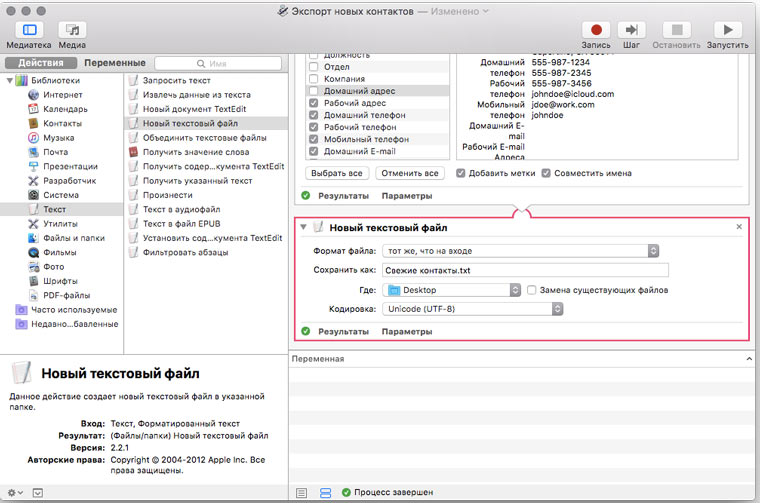Check the Отдел field checkbox
Image resolution: width=760 pixels, height=503 pixels.
pyautogui.click(x=314, y=67)
